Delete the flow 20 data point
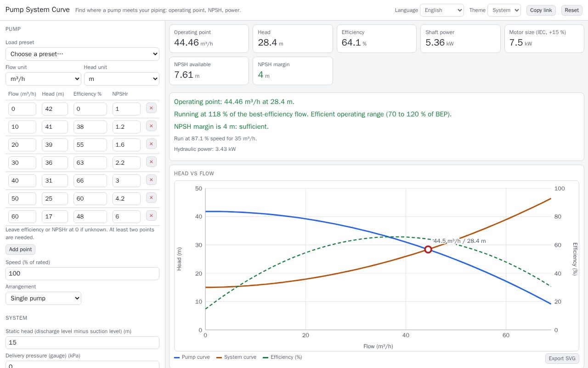This screenshot has width=588, height=368. click(151, 144)
